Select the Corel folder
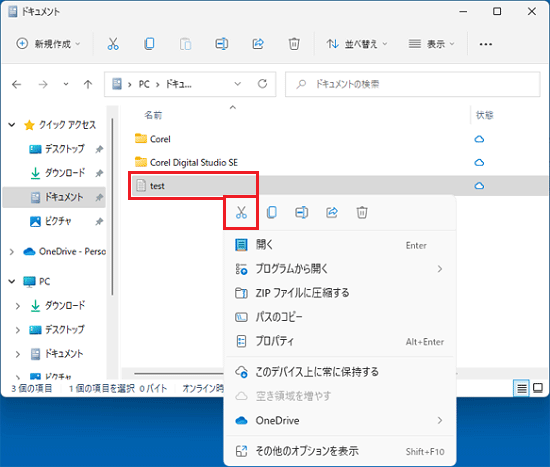The height and width of the screenshot is (467, 550). [153, 139]
